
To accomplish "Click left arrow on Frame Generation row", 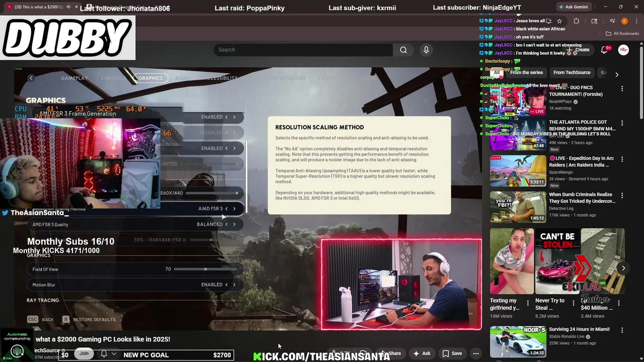I will (226, 117).
